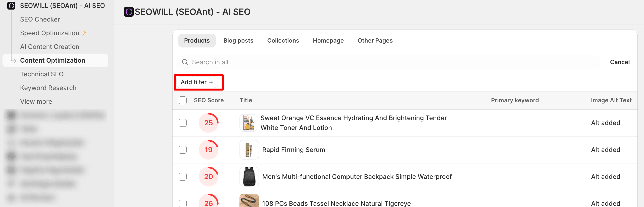Switch to the Blog posts tab
This screenshot has width=644, height=207.
238,40
